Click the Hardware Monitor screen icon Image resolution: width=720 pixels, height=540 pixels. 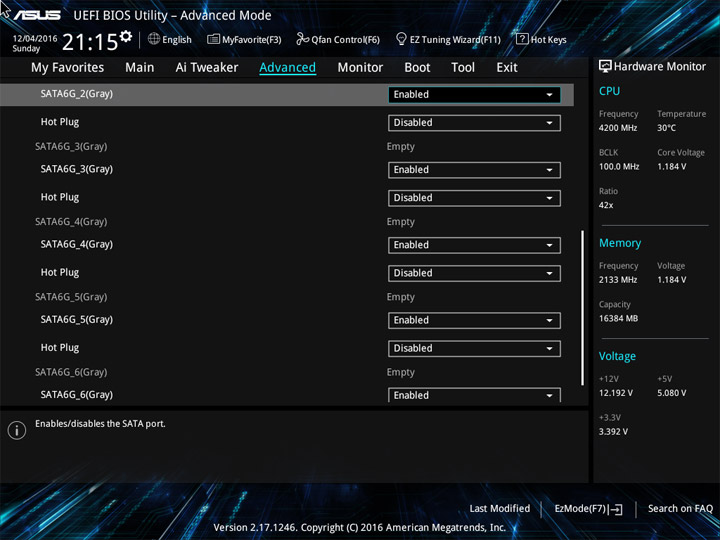click(605, 67)
